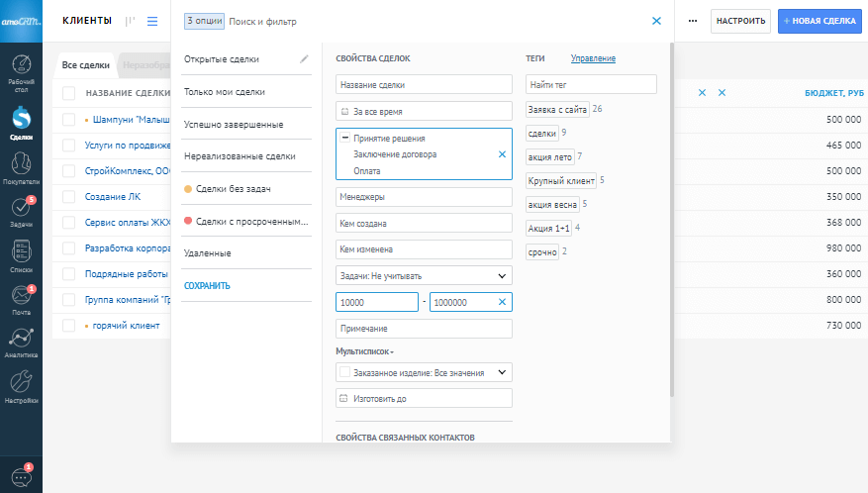Screen dimensions: 868x493
Task: Click the Найти тег search field
Action: coord(591,85)
